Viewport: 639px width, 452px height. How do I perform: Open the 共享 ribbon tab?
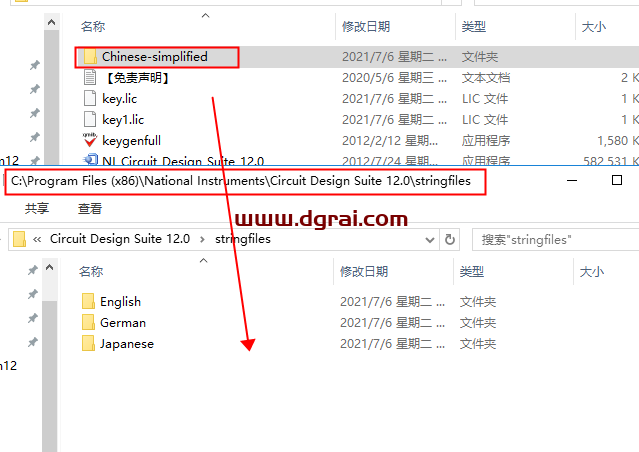point(37,209)
